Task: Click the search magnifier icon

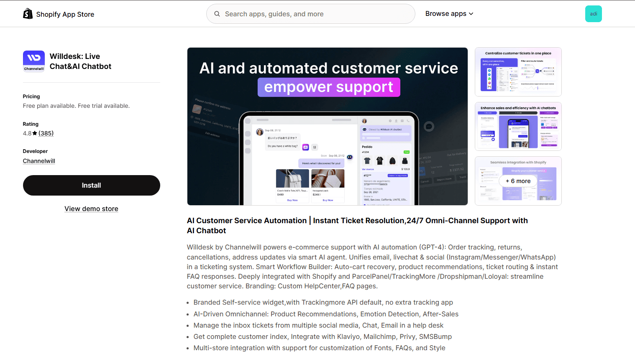Action: coord(217,14)
